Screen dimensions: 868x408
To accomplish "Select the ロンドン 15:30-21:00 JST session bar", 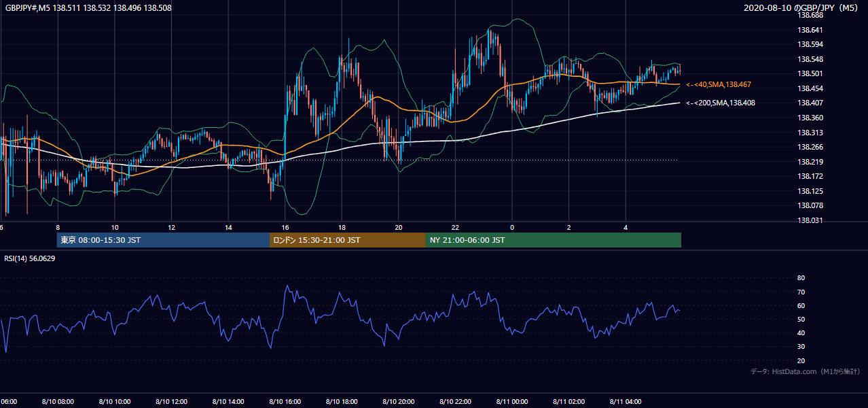I will 347,240.
